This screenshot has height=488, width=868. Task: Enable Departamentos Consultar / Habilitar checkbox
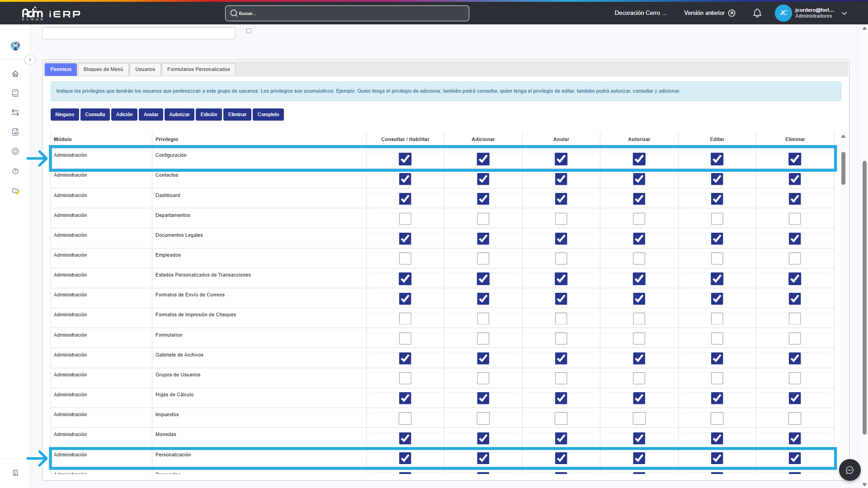coord(405,219)
